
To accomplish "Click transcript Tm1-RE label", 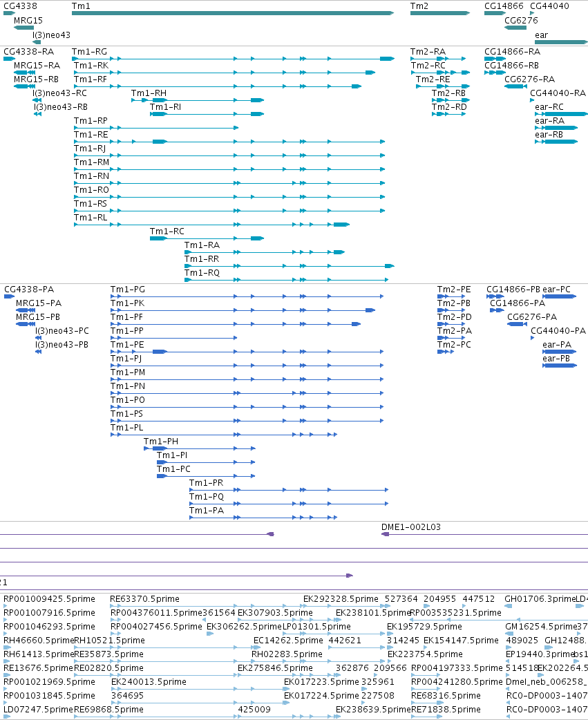I will 91,135.
